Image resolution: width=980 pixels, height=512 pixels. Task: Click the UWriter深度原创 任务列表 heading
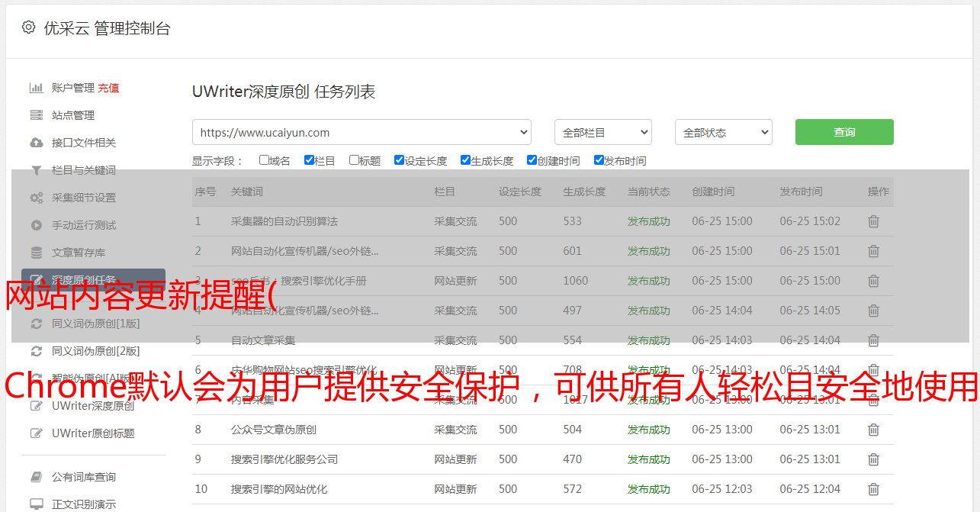284,92
